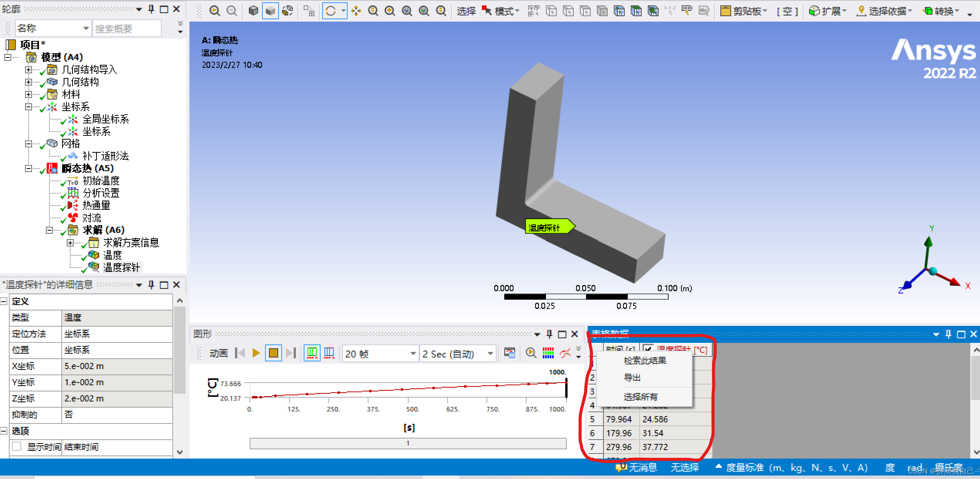Toggle the time markers icon in chart toolbar

[312, 353]
